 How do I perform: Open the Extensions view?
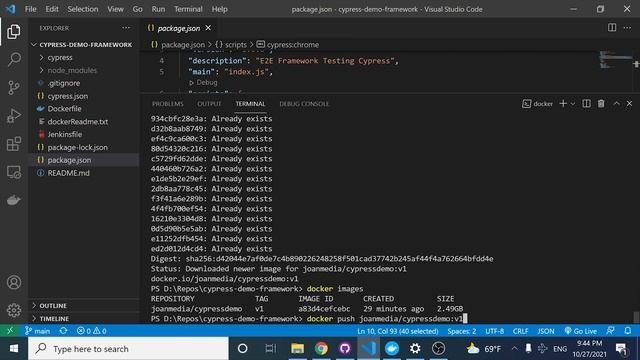(x=13, y=144)
